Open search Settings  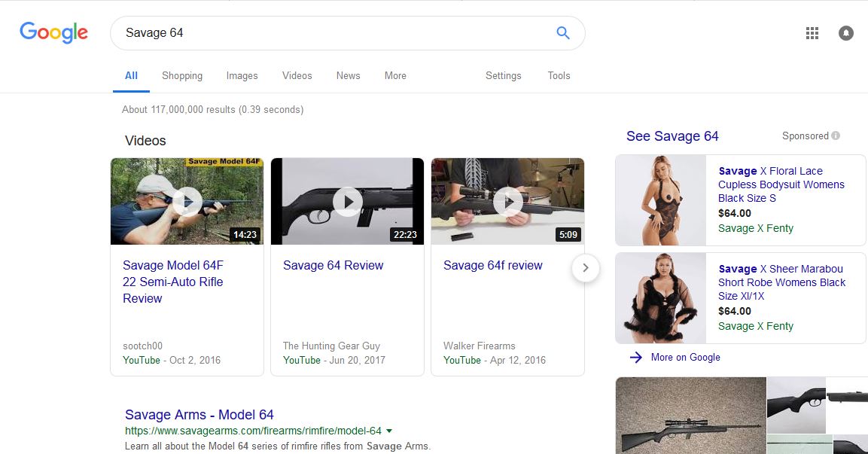(503, 76)
